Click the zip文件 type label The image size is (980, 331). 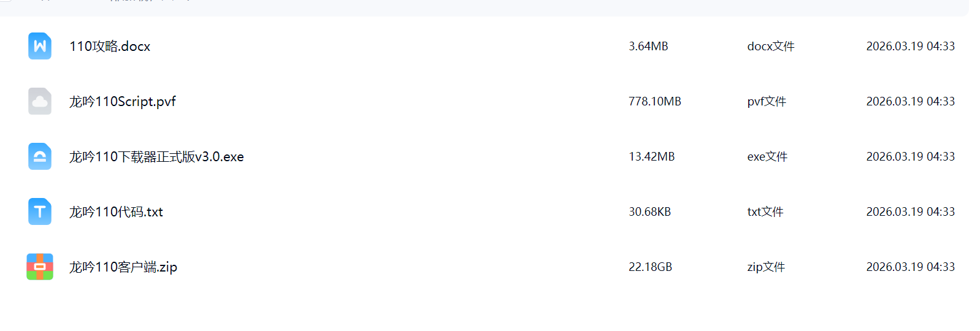766,267
